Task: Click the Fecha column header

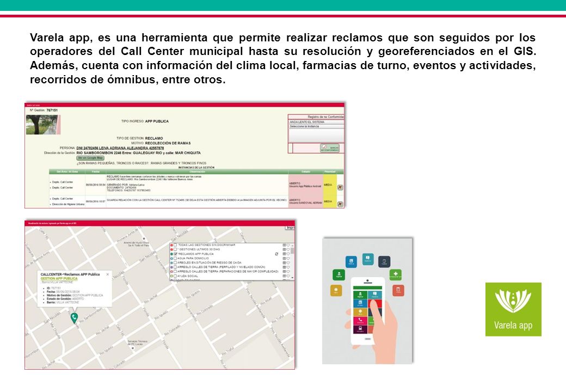Action: pyautogui.click(x=96, y=172)
